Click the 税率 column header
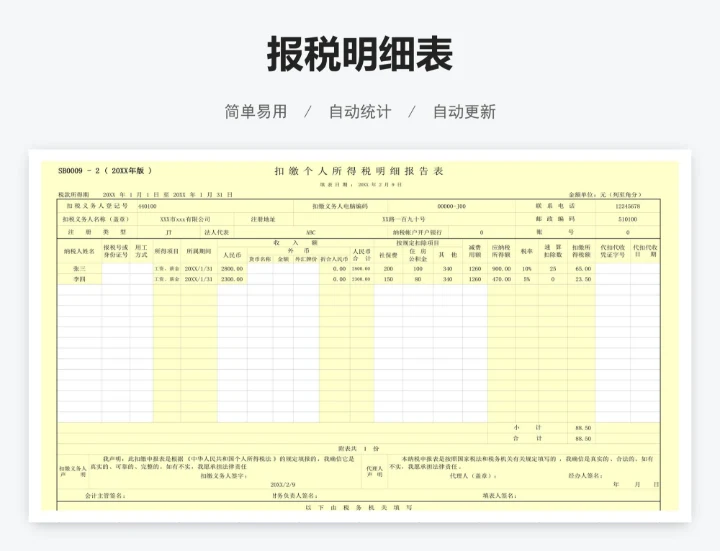Image resolution: width=720 pixels, height=551 pixels. 527,251
